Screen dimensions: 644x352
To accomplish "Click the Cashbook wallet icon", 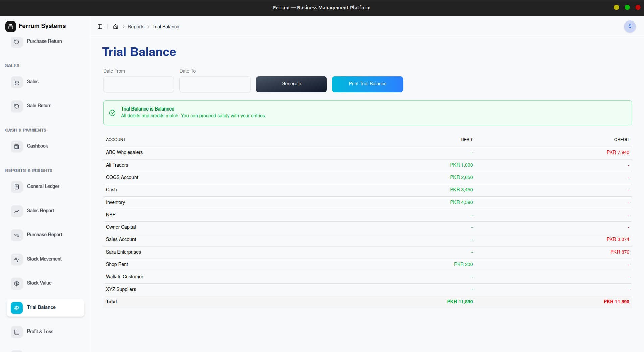I will coord(17,146).
